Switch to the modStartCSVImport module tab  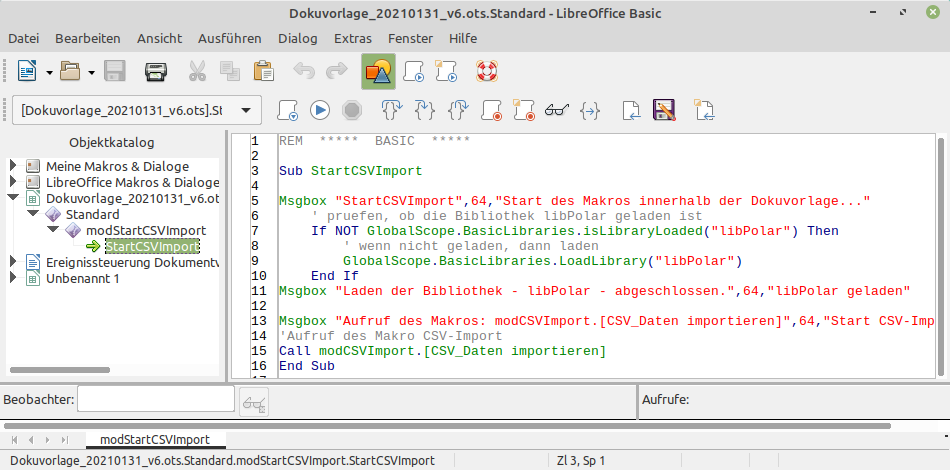[x=155, y=440]
